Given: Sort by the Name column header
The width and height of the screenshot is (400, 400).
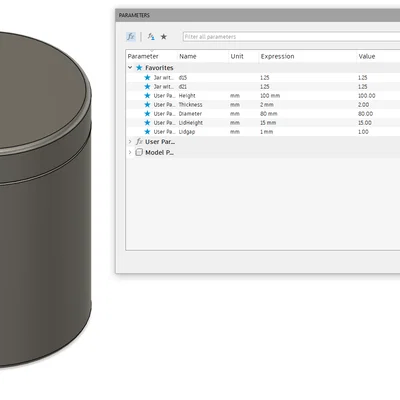Looking at the screenshot, I should point(188,56).
